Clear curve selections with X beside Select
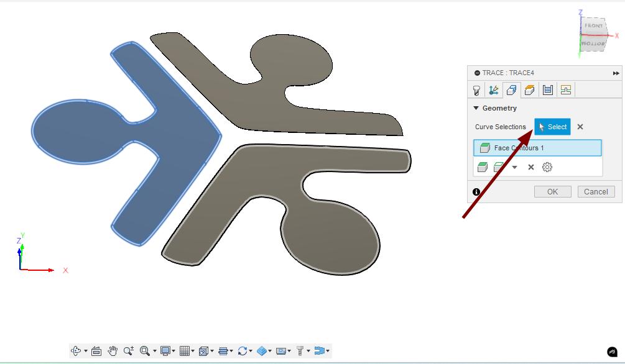 (x=580, y=127)
